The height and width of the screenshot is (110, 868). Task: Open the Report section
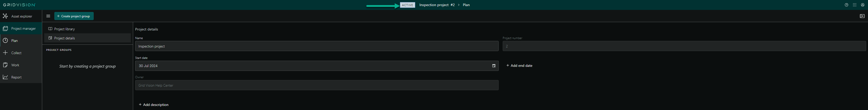pyautogui.click(x=16, y=77)
